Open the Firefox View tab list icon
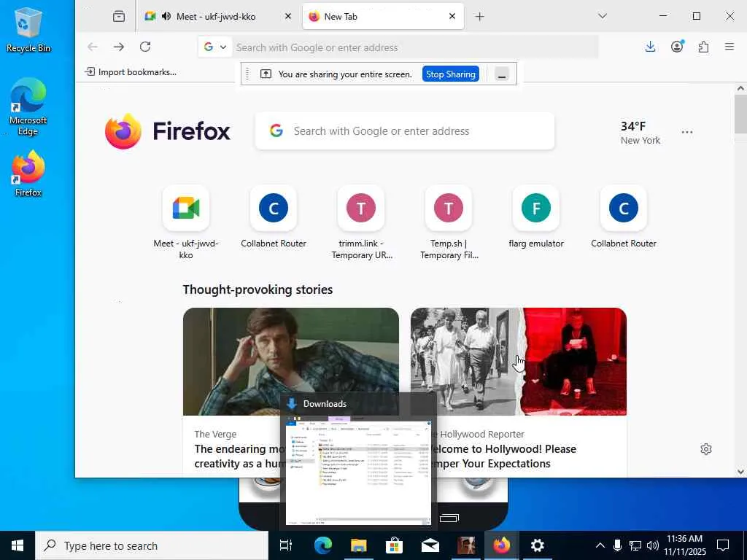747x560 pixels. click(119, 16)
